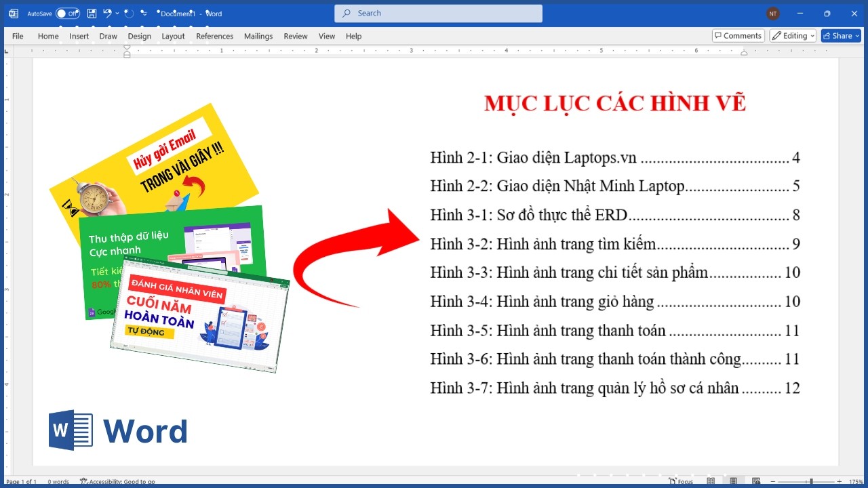Toggle the AutoSave switch
The width and height of the screenshot is (868, 488).
click(67, 14)
